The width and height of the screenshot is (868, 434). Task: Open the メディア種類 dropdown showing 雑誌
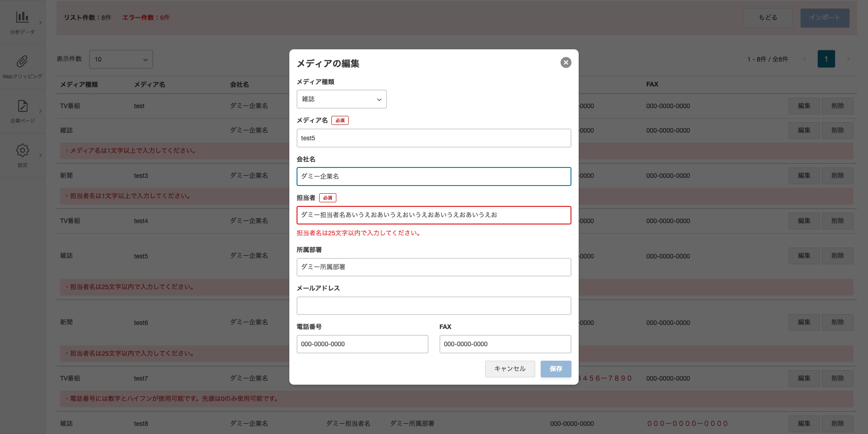[341, 99]
